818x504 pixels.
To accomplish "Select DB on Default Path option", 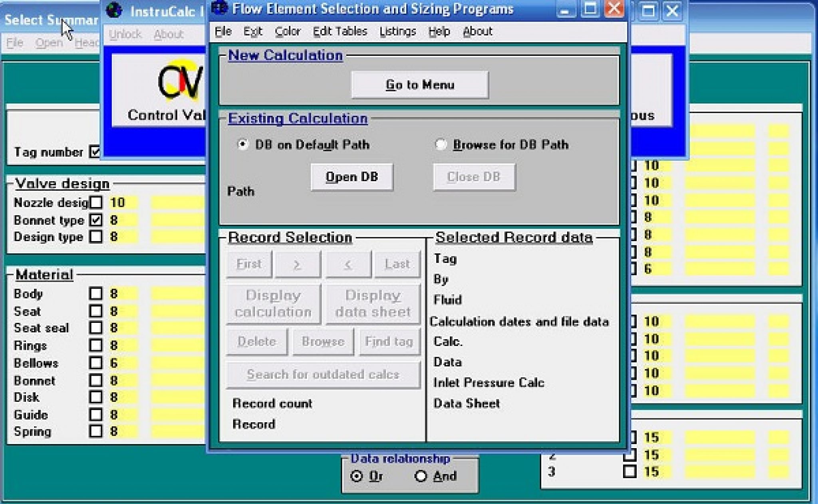I will tap(242, 144).
